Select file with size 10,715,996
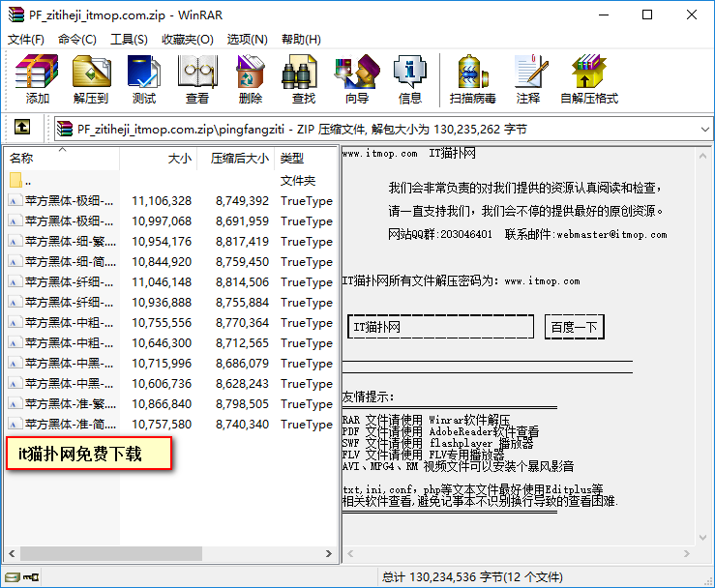 click(x=170, y=364)
